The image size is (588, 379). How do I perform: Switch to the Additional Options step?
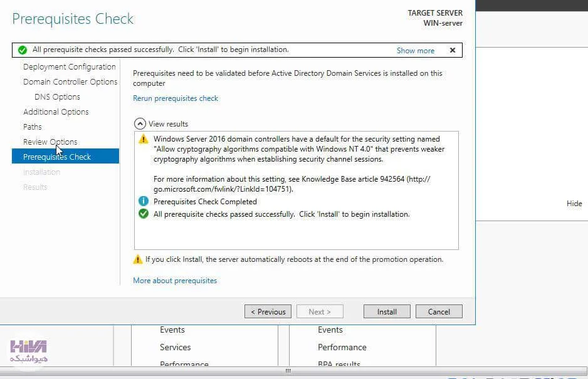[x=56, y=112]
